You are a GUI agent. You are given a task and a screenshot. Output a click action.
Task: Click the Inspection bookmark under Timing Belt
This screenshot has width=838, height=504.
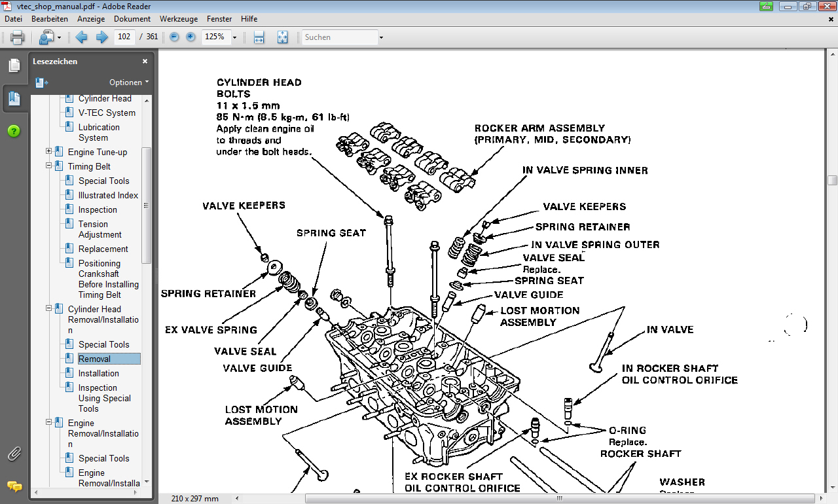98,209
